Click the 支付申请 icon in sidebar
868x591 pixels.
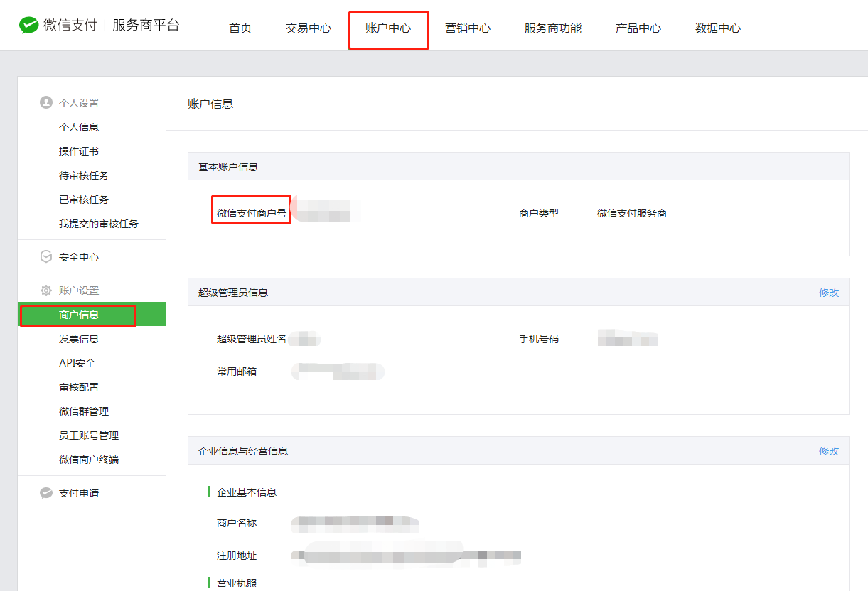46,493
